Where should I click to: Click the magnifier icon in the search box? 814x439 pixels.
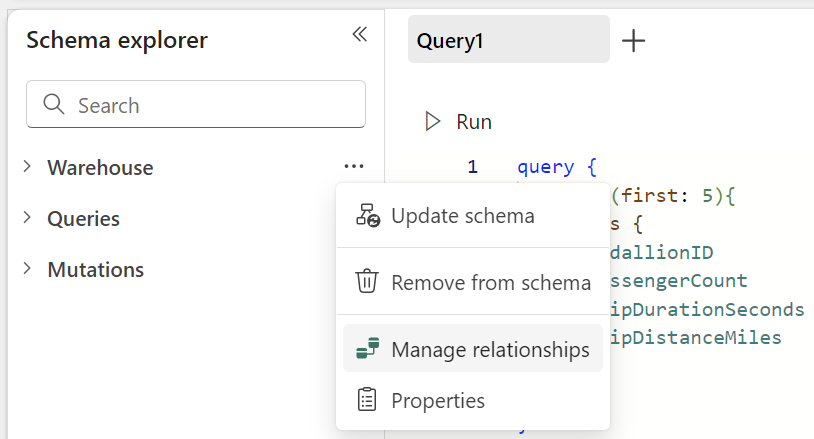(53, 105)
